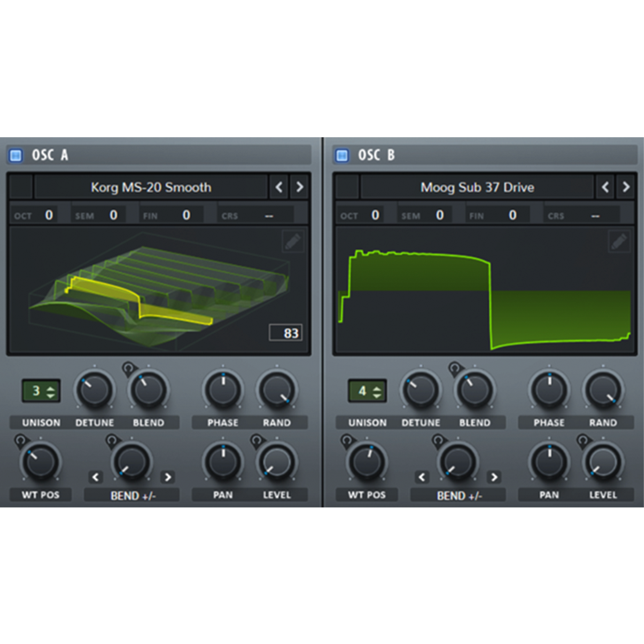Click OSC B WT Pos knob

tap(367, 462)
